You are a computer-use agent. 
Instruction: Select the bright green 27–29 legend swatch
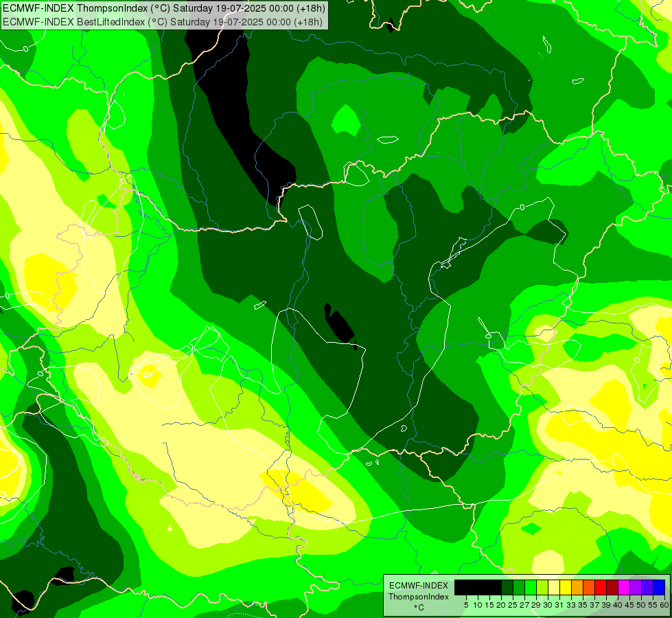tap(531, 588)
